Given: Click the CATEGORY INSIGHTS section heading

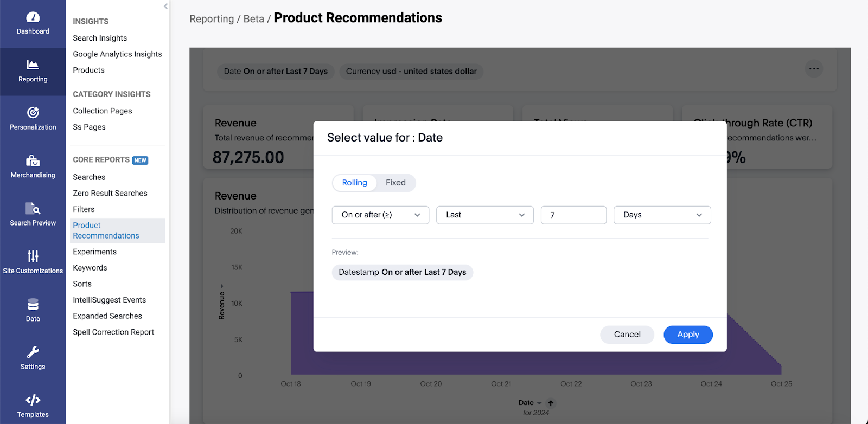Looking at the screenshot, I should tap(112, 94).
